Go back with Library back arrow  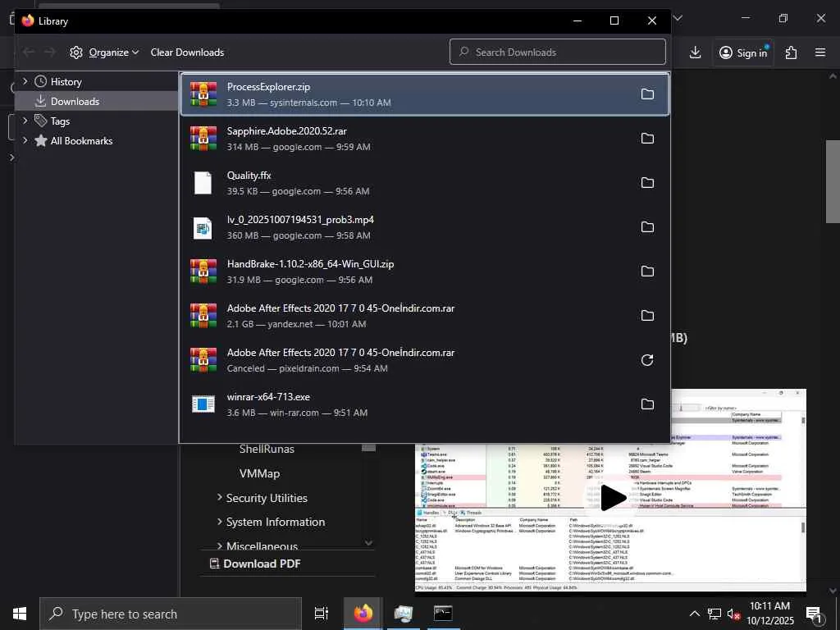pos(29,52)
